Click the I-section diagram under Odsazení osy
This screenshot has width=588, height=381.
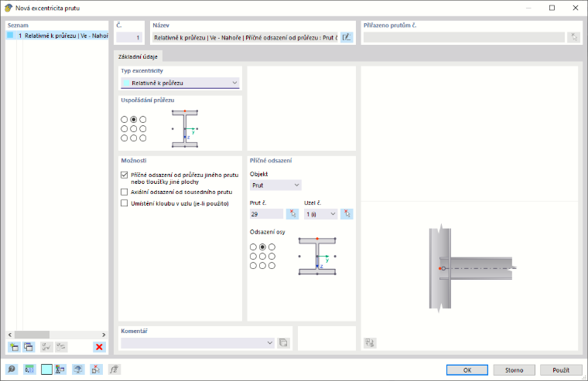tap(317, 257)
